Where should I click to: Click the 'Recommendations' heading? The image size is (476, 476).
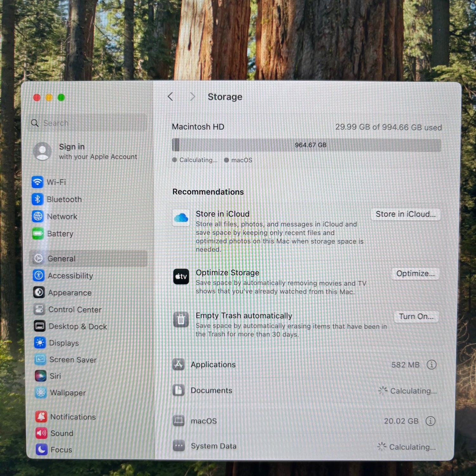point(208,192)
